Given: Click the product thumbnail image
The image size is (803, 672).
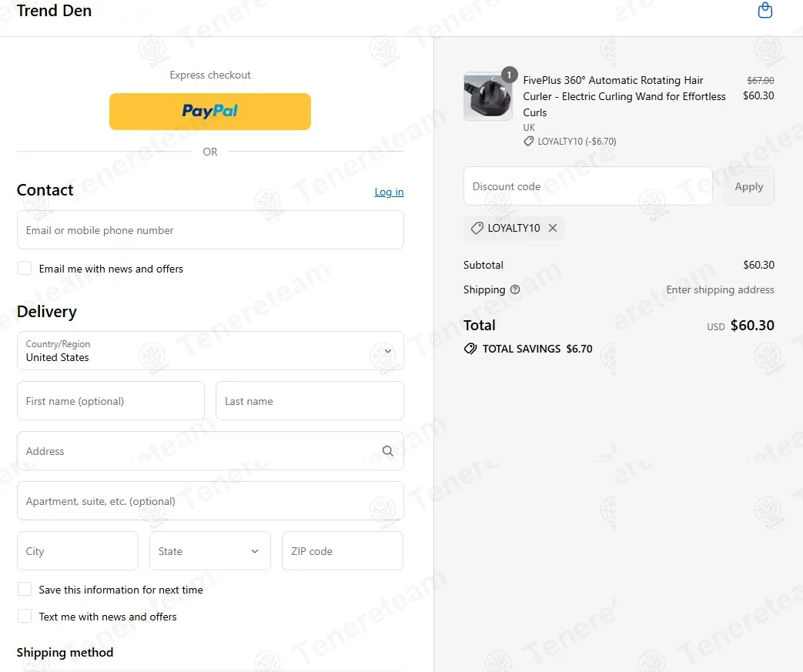Looking at the screenshot, I should point(487,97).
